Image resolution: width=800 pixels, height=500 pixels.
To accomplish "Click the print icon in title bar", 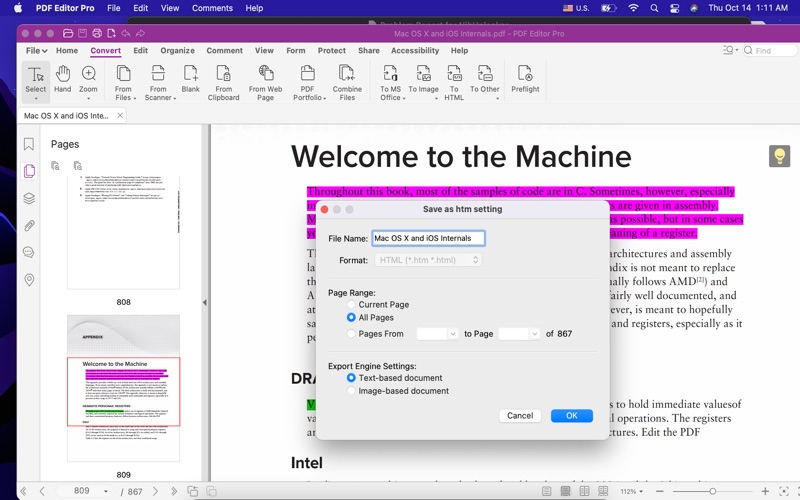I will (97, 33).
